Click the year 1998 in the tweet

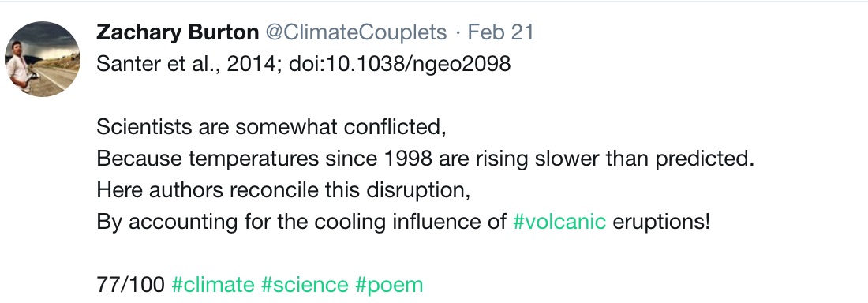(407, 159)
